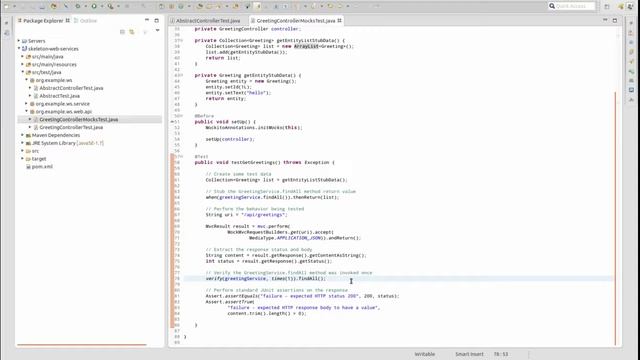Fold the setUp method at line 50
This screenshot has height=360, width=640.
[182, 116]
